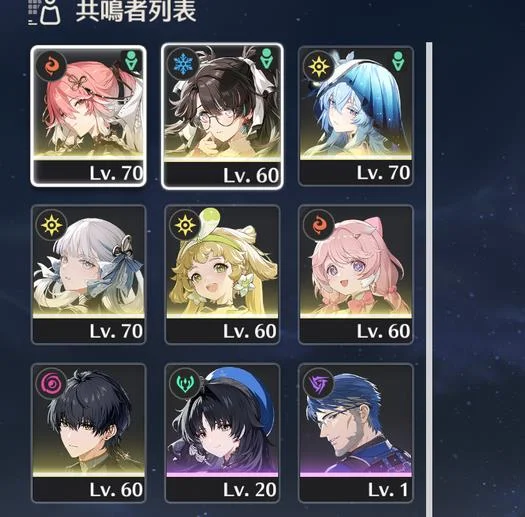Click the yellow Spectro sun icon on blue-haired card

pyautogui.click(x=319, y=66)
